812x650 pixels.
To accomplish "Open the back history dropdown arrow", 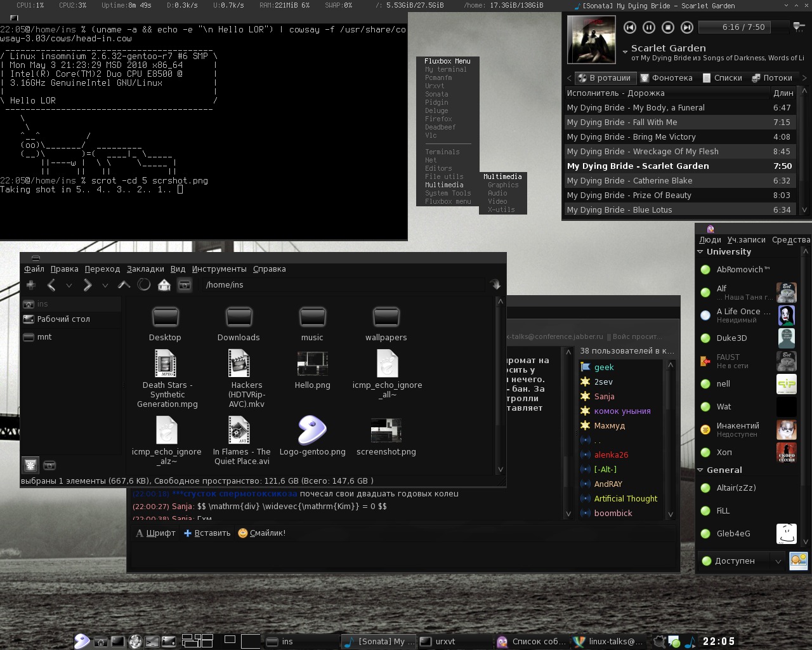I will (x=69, y=286).
